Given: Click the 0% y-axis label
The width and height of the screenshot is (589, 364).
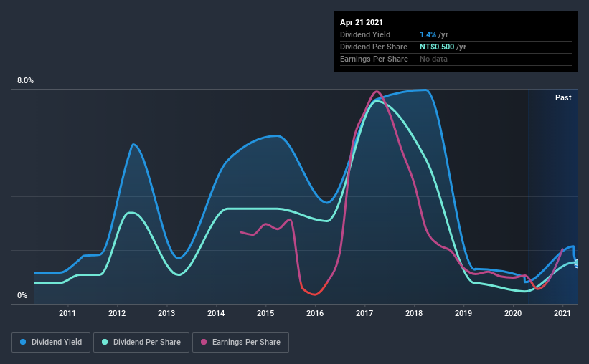Looking at the screenshot, I should point(22,296).
